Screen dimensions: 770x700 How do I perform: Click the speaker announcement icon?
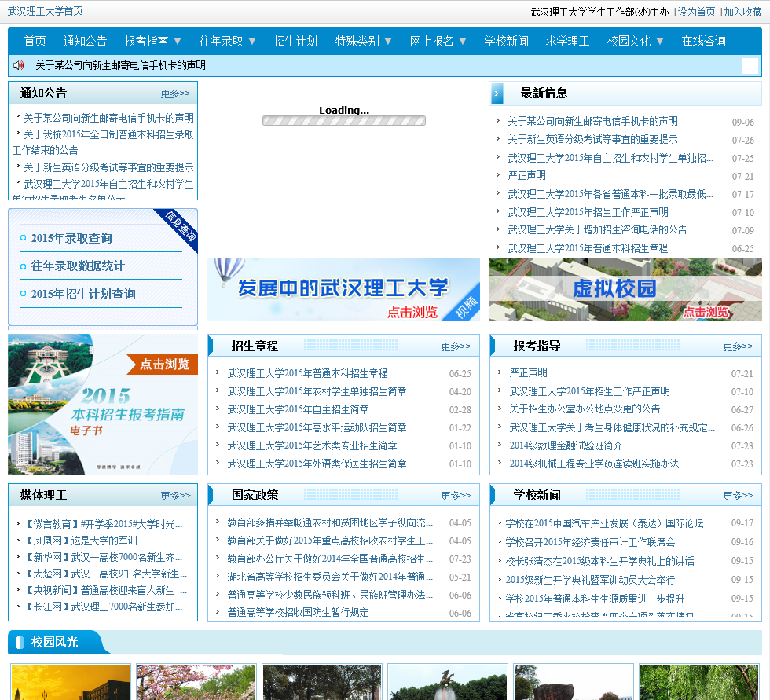click(18, 64)
